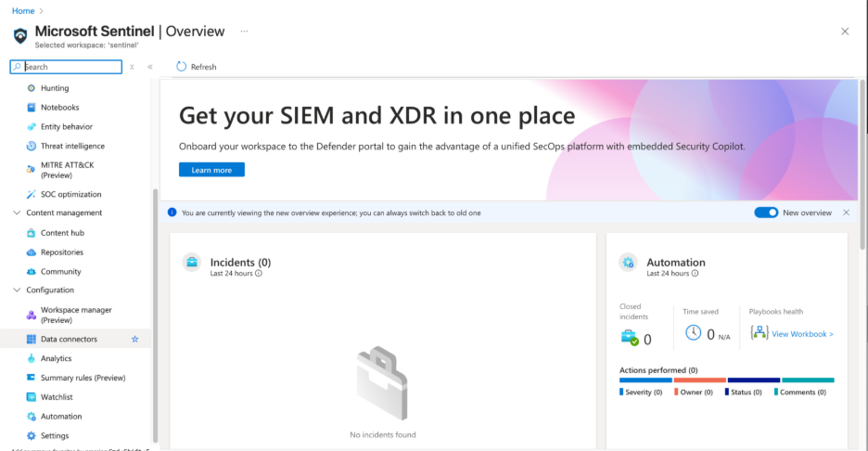Click the Content hub icon
Screen dimensions: 868x451
tap(32, 233)
